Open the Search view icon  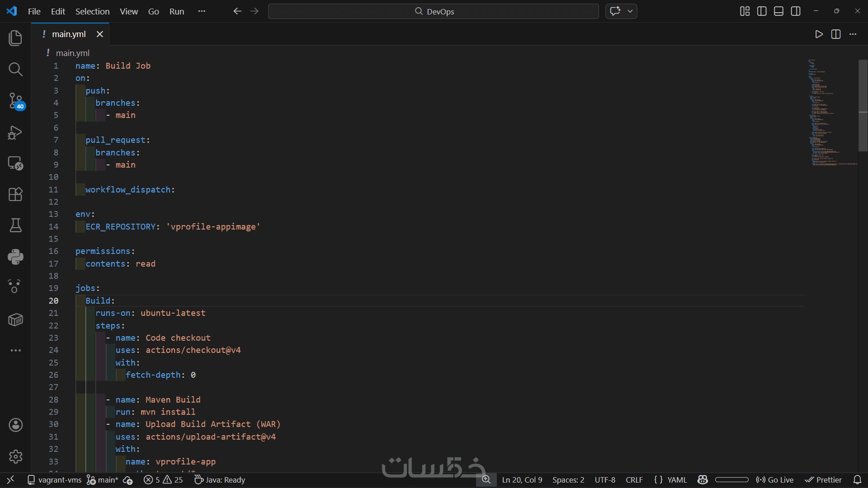point(15,69)
